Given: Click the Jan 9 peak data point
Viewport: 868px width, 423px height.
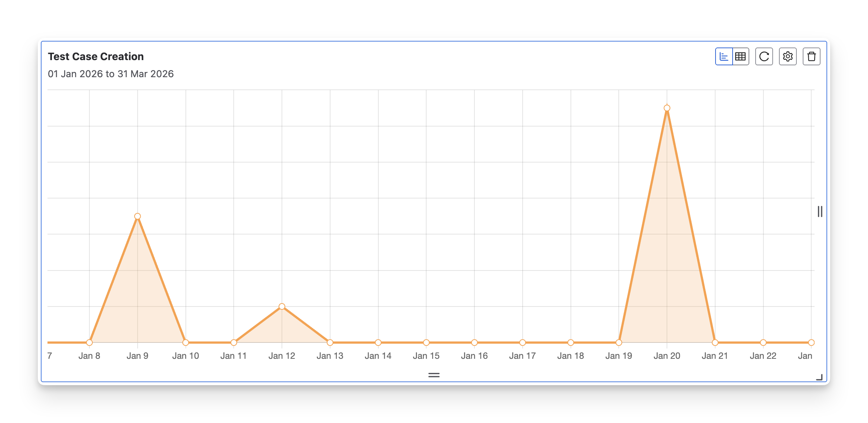Looking at the screenshot, I should coord(138,216).
